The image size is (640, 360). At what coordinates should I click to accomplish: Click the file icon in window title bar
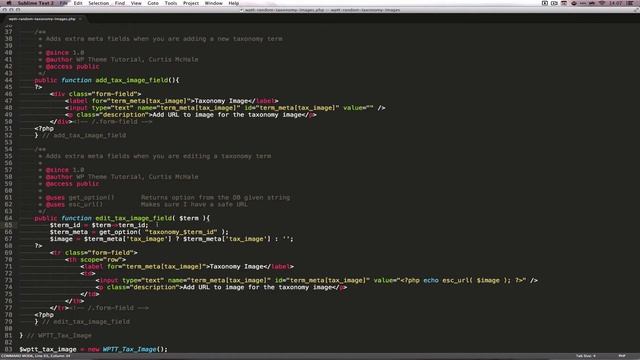[242, 10]
